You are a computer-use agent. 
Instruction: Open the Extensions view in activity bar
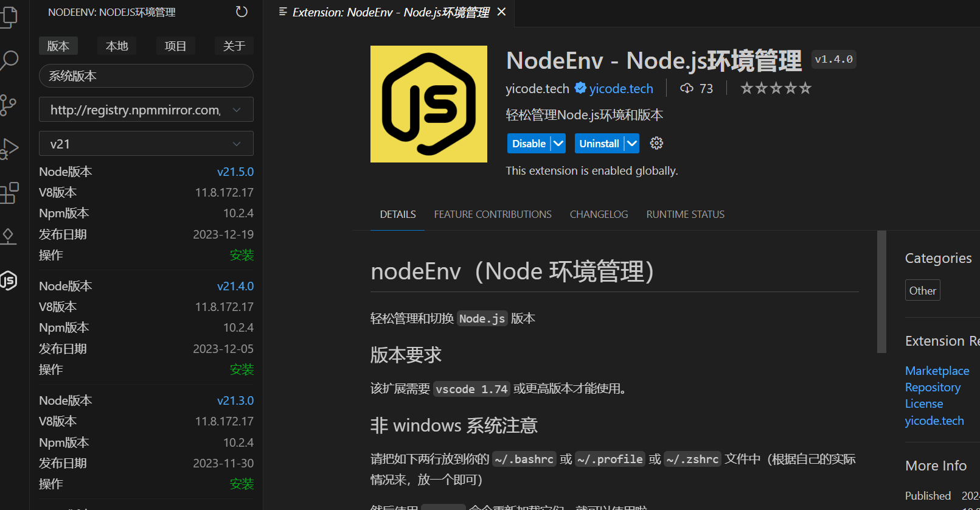[9, 194]
